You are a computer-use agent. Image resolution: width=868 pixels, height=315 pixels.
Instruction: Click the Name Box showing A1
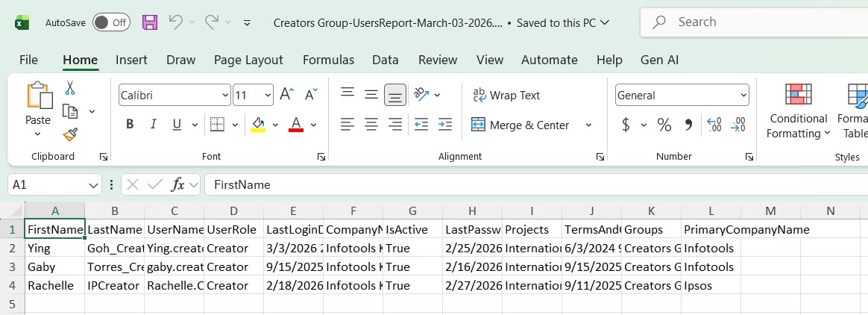pos(54,184)
